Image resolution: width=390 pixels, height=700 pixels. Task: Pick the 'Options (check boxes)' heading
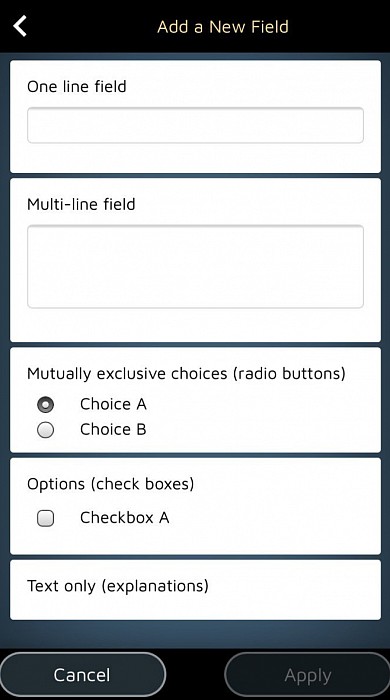tap(111, 484)
